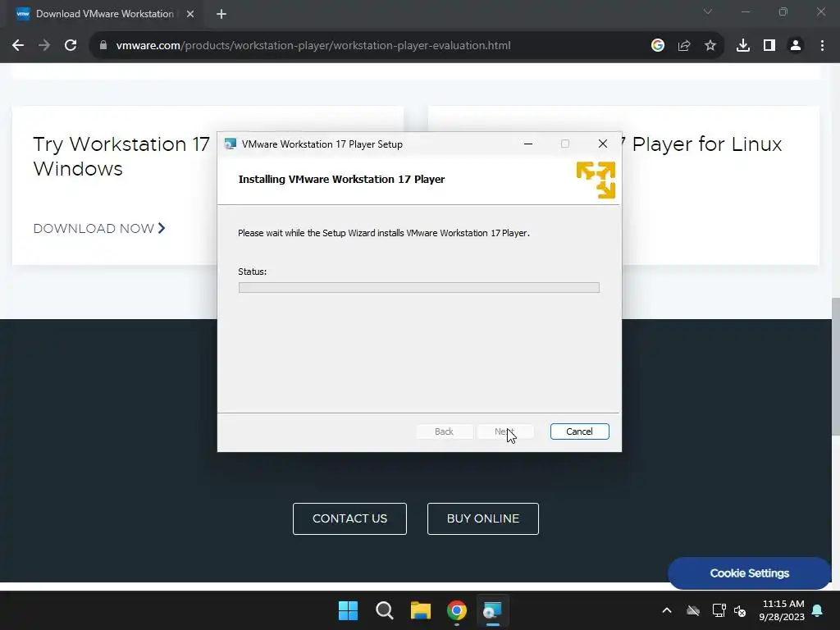Open Google icon in address bar
The height and width of the screenshot is (630, 840).
point(657,46)
